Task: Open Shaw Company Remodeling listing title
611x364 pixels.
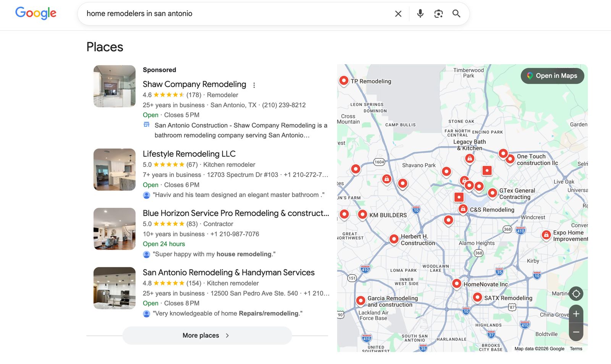Action: (194, 84)
